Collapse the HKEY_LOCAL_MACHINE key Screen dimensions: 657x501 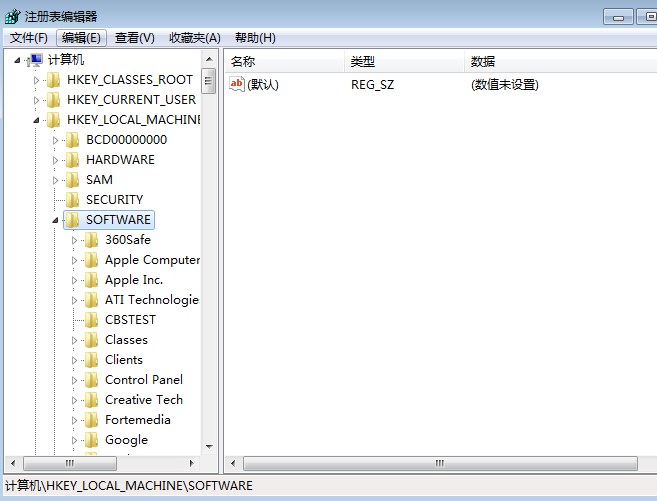[36, 120]
